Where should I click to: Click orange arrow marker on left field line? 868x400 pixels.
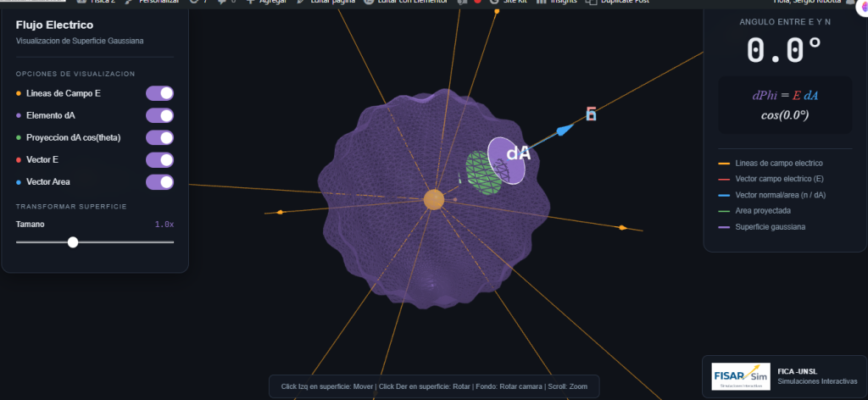(281, 212)
